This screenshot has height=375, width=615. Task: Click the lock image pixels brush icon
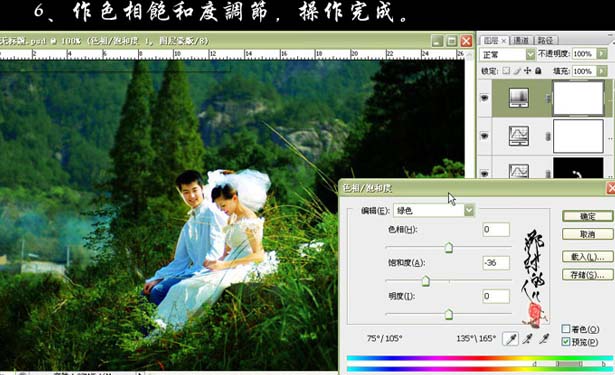[517, 71]
